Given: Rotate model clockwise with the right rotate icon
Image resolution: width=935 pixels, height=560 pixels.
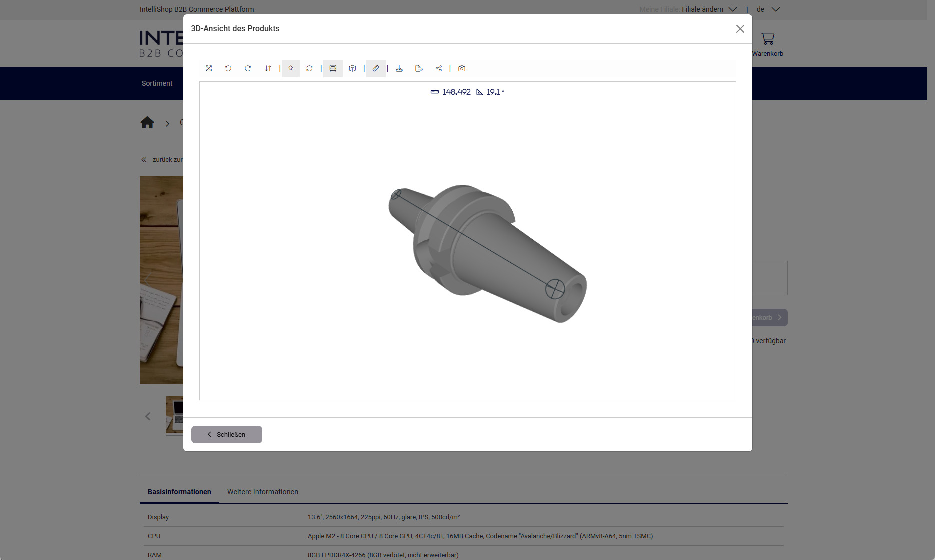Looking at the screenshot, I should (248, 68).
